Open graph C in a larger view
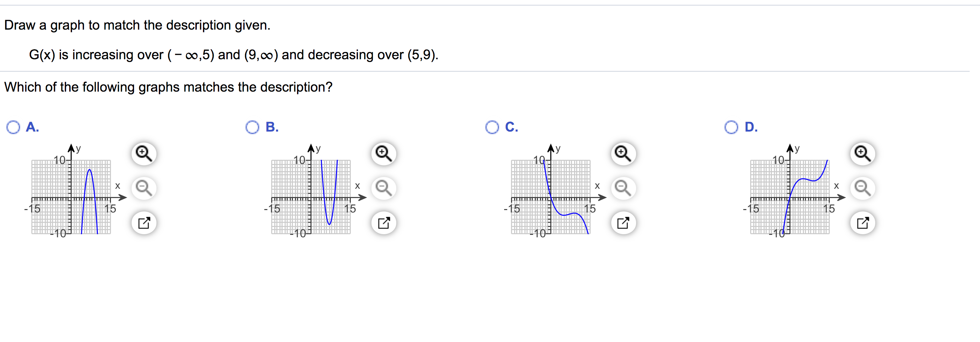Viewport: 980px width, 342px height. tap(623, 222)
